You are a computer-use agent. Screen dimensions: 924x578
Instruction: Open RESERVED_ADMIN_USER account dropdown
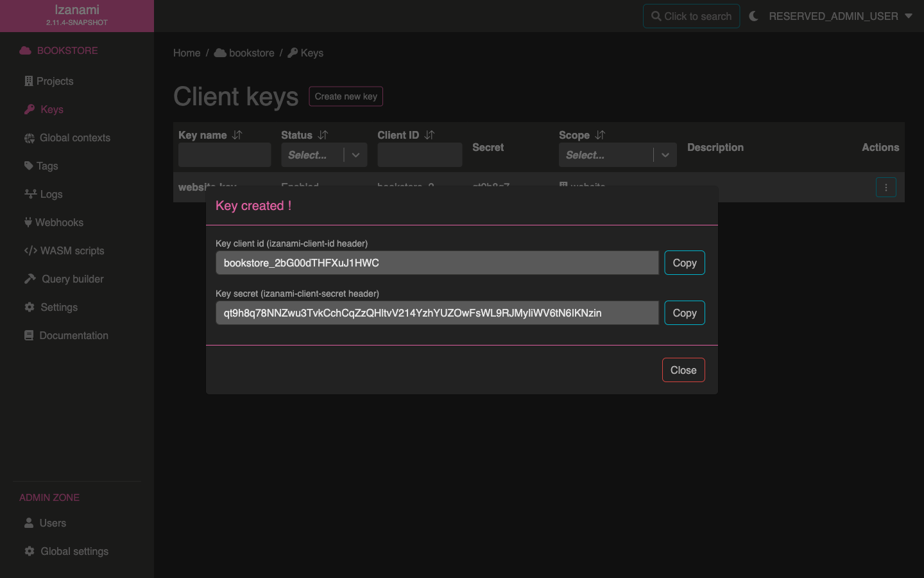tap(840, 16)
